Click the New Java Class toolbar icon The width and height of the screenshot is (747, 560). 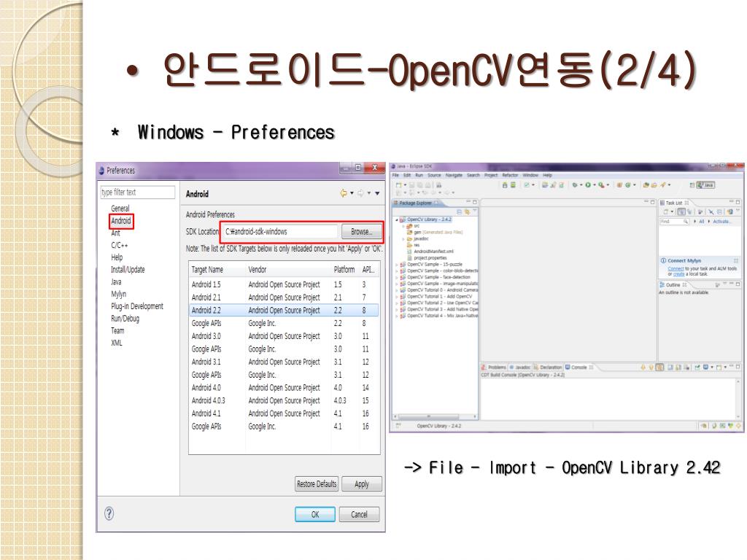click(x=628, y=184)
